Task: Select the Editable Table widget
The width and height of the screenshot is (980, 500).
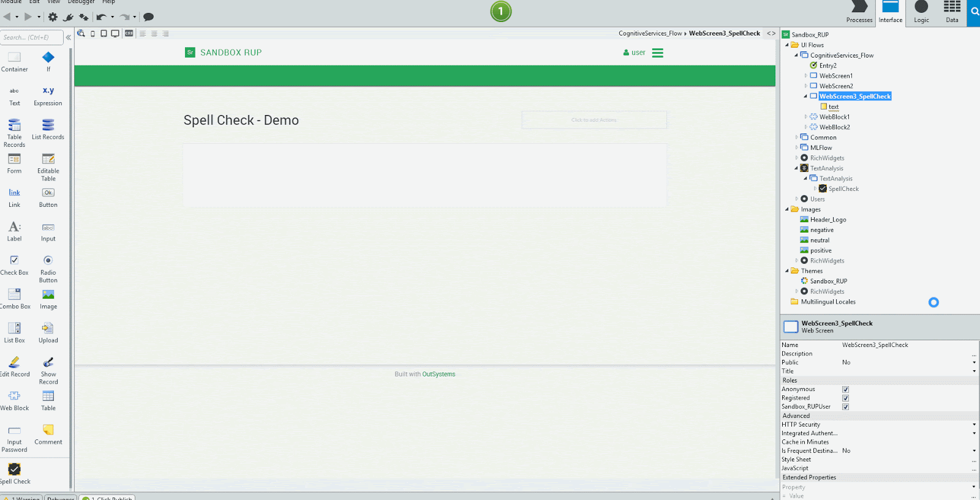Action: point(48,167)
